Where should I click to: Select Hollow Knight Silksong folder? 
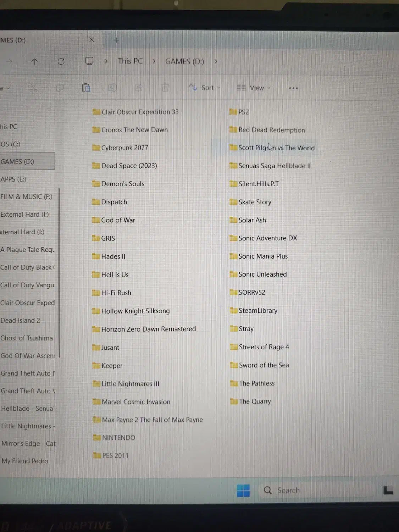pos(131,311)
